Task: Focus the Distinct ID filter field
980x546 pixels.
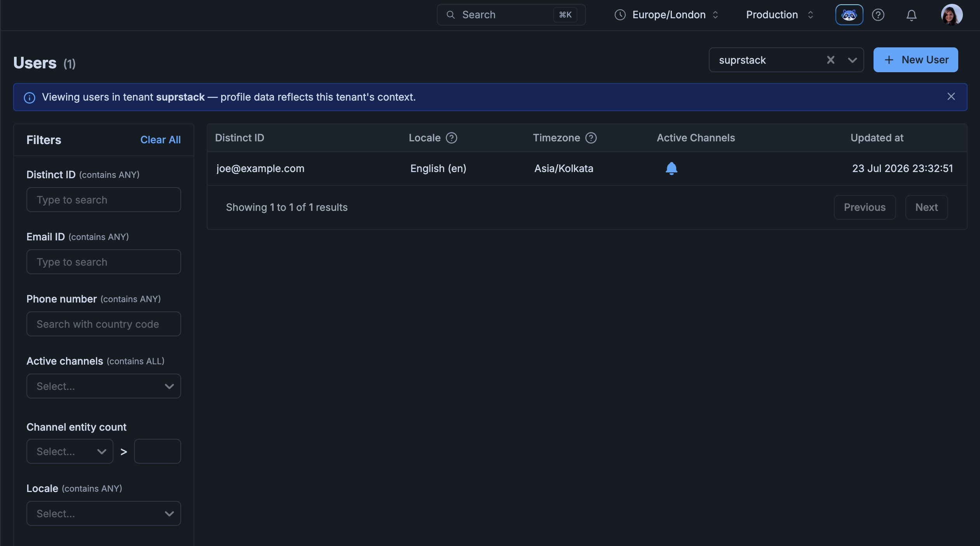Action: 104,200
